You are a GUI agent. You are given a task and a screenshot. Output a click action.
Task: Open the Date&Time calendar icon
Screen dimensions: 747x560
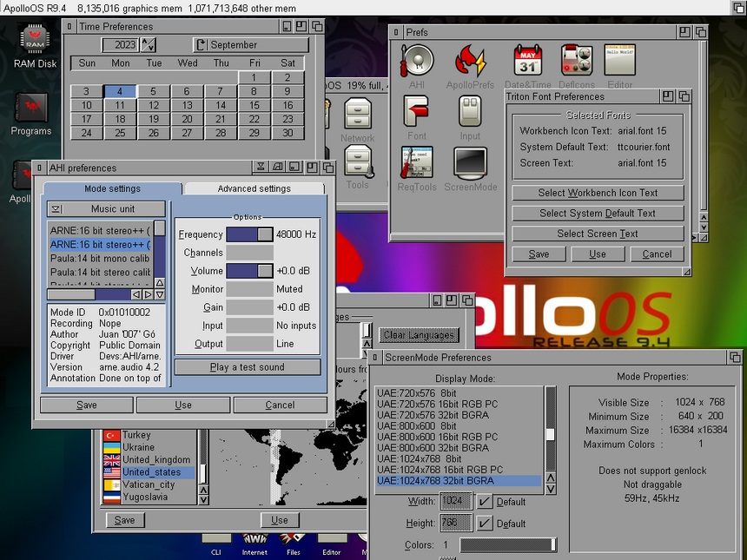(527, 66)
